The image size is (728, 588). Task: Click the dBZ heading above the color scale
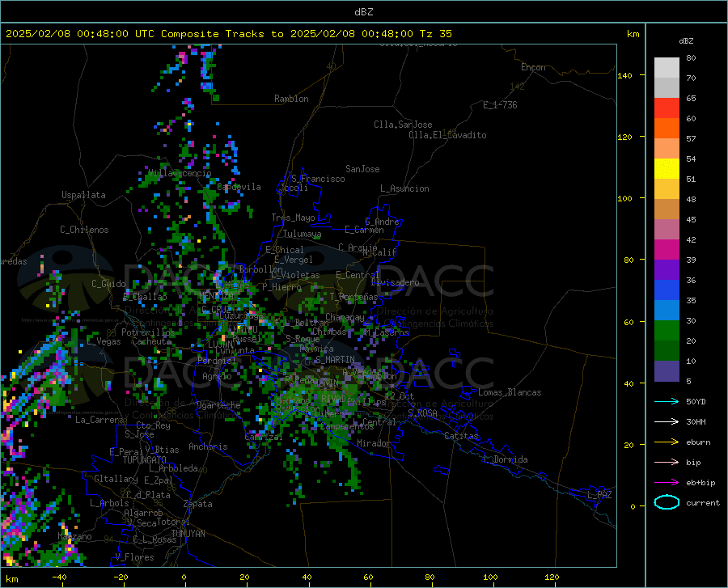pyautogui.click(x=686, y=40)
